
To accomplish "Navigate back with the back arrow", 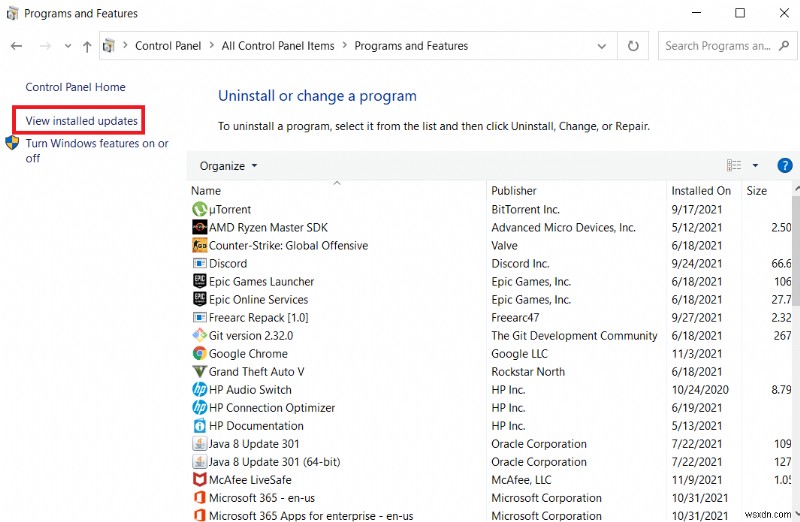I will (17, 46).
